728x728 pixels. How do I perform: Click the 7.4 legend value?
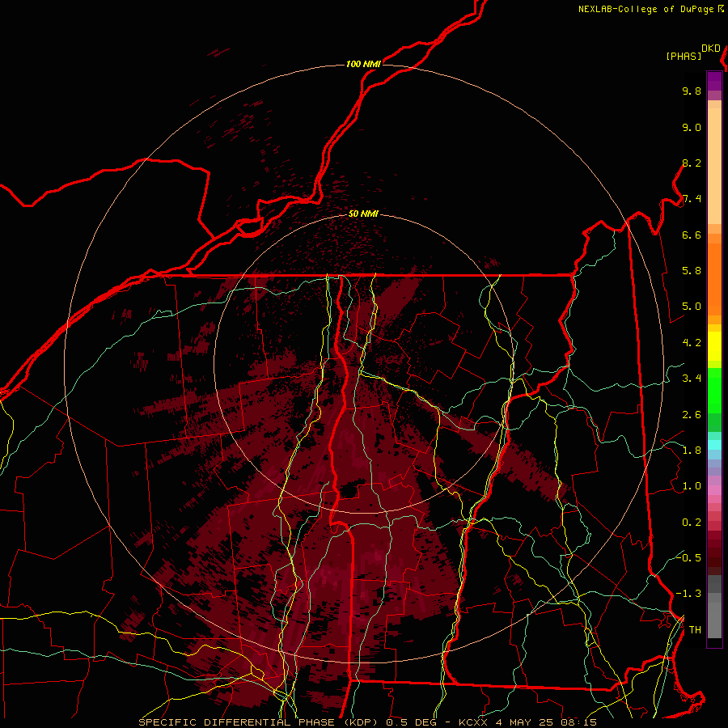click(x=692, y=199)
